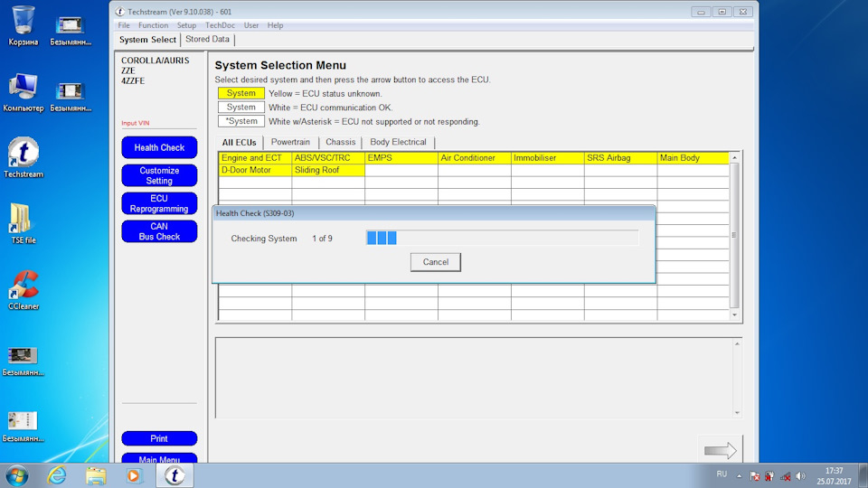
Task: Click the Print button
Action: (x=159, y=438)
